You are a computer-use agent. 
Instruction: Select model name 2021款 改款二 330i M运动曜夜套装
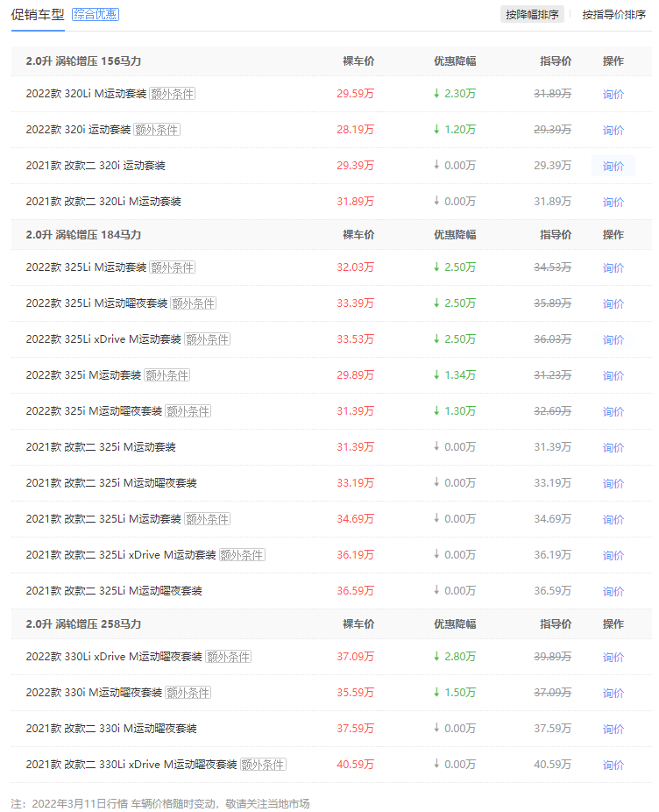111,729
